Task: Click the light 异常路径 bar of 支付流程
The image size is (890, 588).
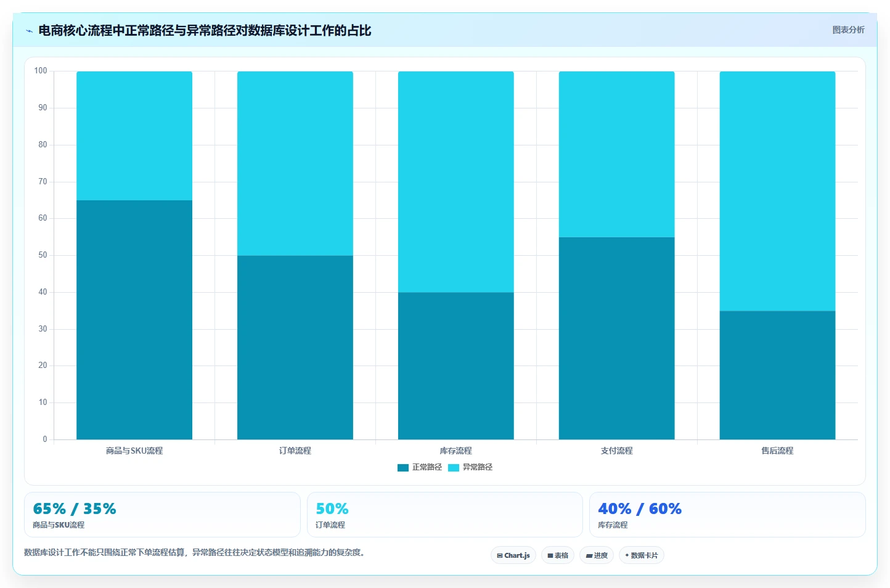Action: tap(617, 154)
